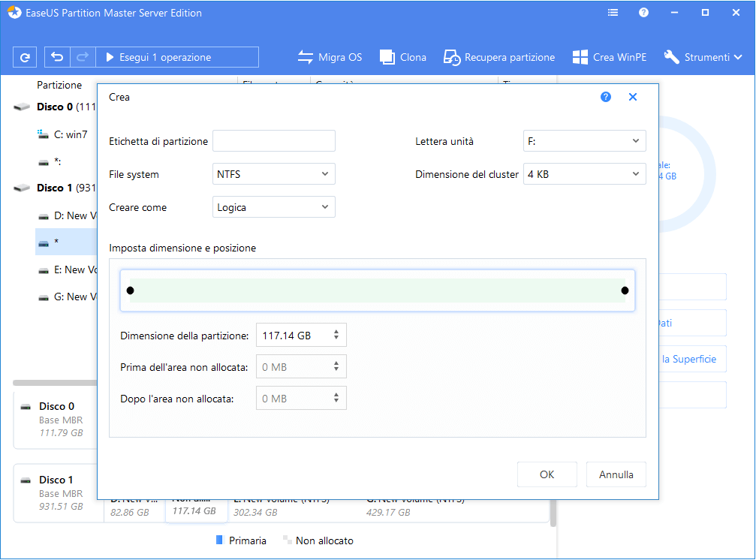
Task: Click the refresh icon in toolbar
Action: click(x=26, y=57)
